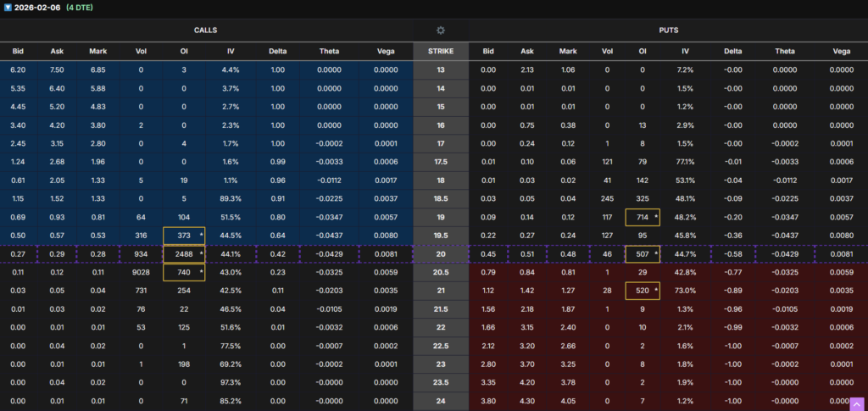The image size is (868, 411).
Task: Click the PUTS section header
Action: click(x=668, y=30)
